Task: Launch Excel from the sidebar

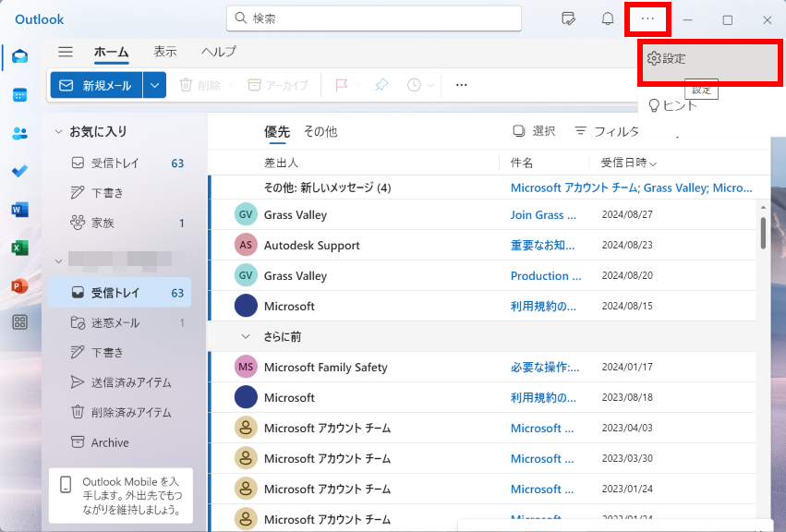Action: [20, 248]
